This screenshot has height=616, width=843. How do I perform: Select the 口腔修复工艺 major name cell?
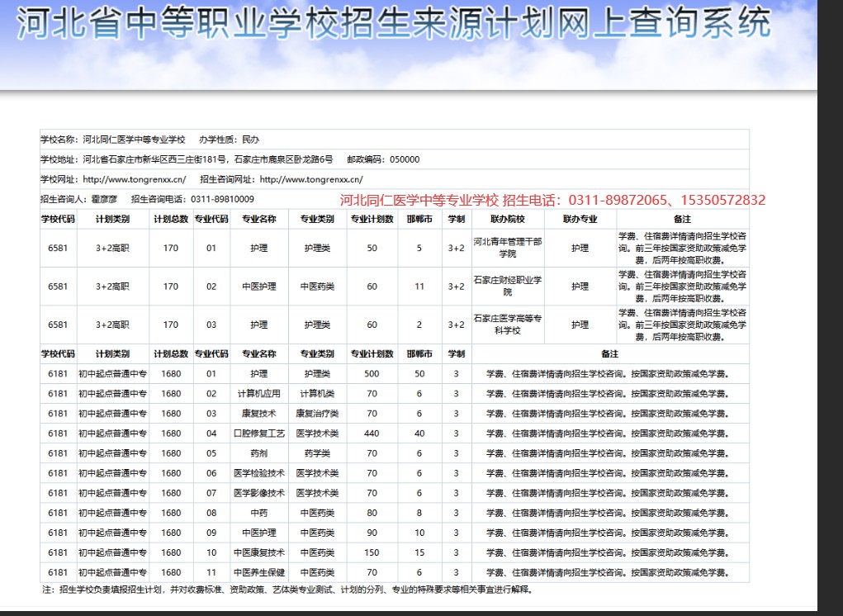click(259, 434)
